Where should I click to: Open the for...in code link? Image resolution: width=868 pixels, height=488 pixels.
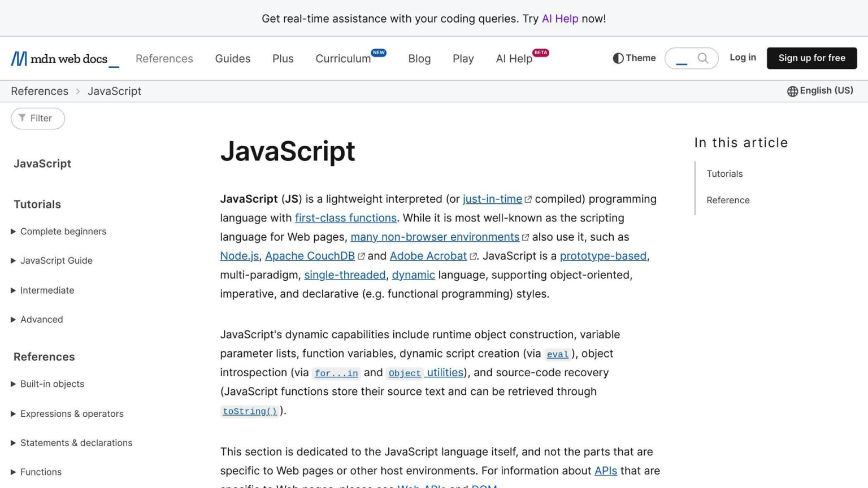point(336,373)
